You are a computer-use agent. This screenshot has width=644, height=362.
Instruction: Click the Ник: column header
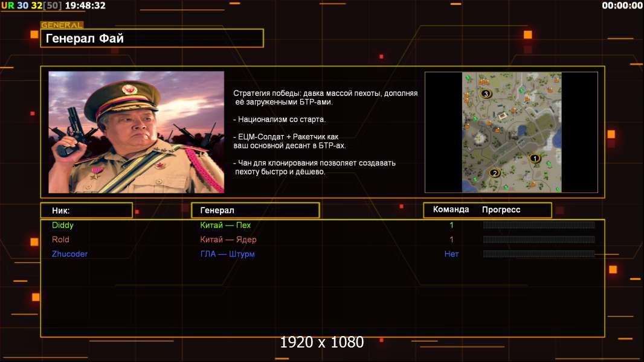pyautogui.click(x=86, y=211)
